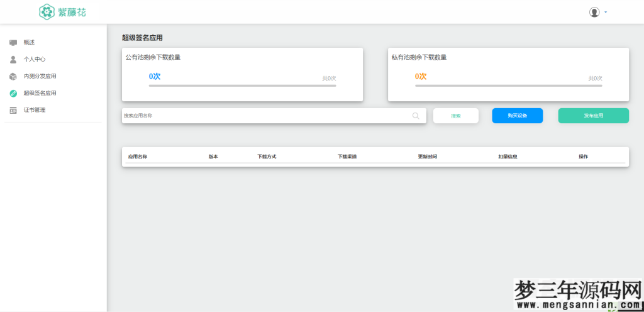Click the 公有池 download progress bar

coord(242,86)
